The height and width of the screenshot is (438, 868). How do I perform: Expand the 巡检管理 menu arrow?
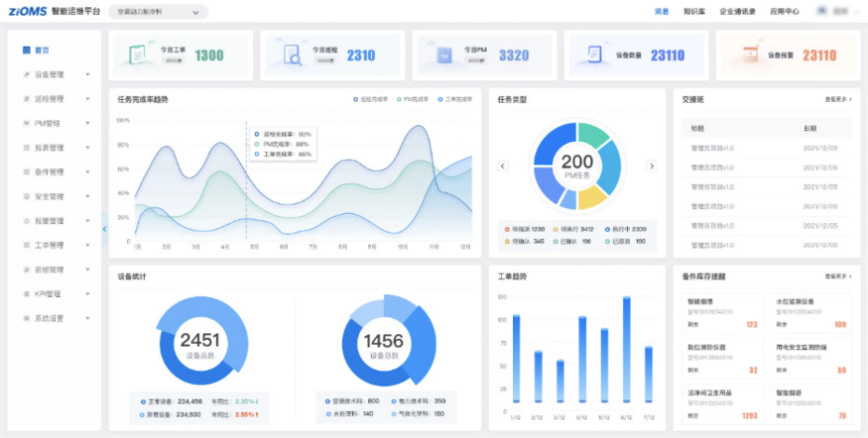coord(88,99)
